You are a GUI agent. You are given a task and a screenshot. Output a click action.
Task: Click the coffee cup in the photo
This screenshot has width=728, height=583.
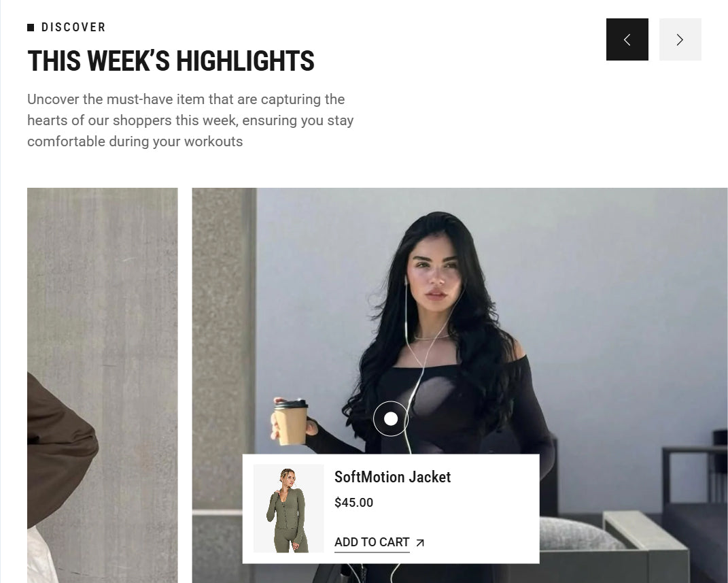[x=291, y=422]
